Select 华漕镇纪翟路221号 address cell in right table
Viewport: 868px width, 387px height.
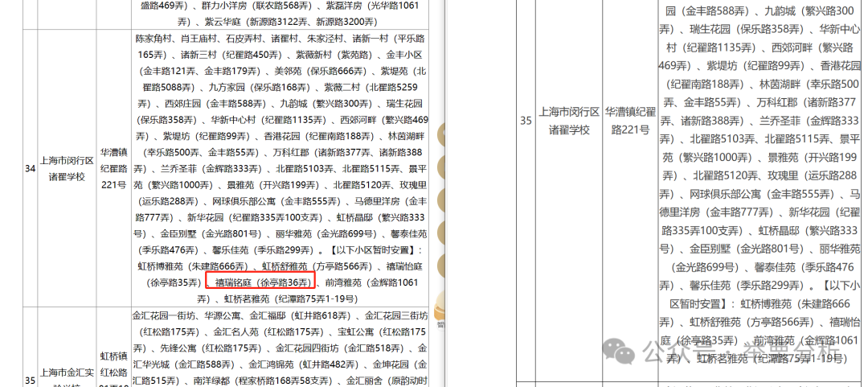click(630, 121)
